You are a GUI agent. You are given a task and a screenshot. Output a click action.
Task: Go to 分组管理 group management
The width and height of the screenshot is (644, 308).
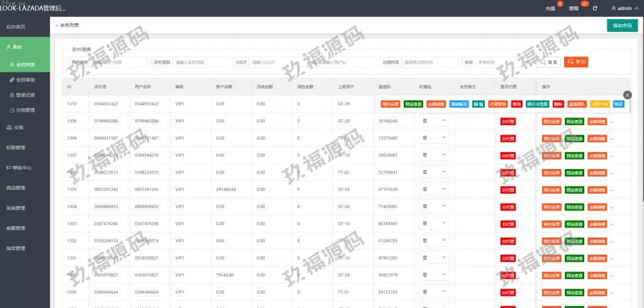pos(26,110)
